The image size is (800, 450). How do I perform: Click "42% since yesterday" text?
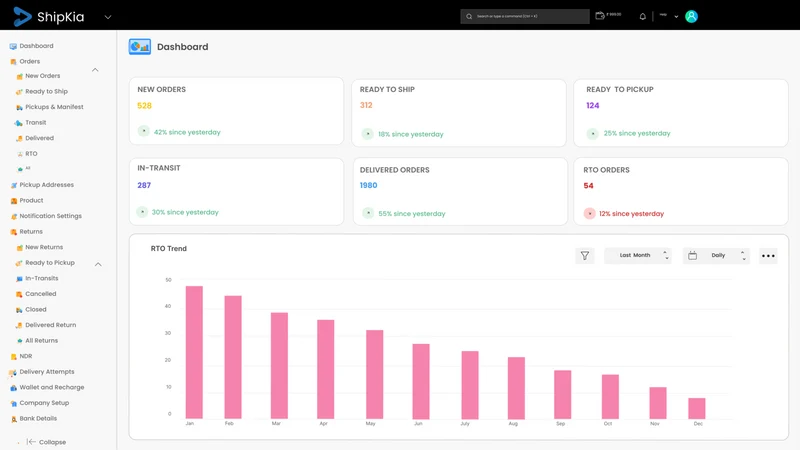click(x=187, y=132)
